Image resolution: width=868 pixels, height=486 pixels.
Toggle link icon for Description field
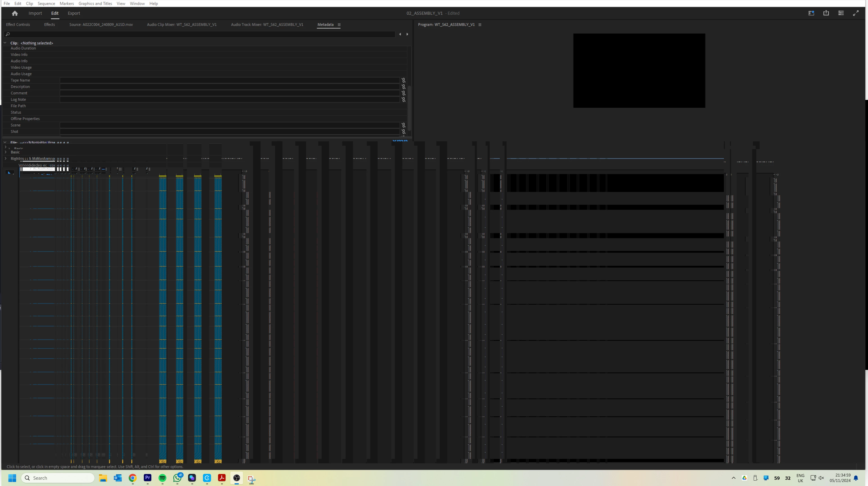tap(403, 87)
